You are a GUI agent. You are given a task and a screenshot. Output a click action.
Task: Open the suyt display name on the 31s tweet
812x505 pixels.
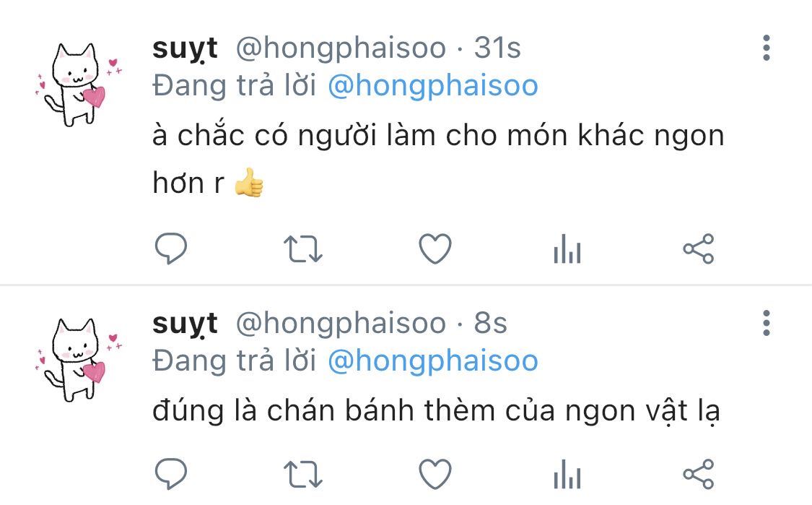(x=185, y=48)
